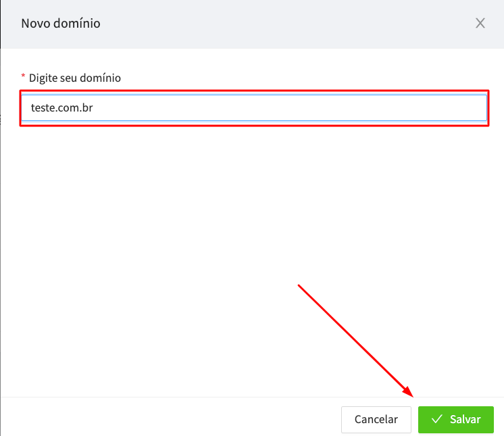The image size is (504, 436).
Task: Click the empty white dialog body
Action: (x=252, y=258)
